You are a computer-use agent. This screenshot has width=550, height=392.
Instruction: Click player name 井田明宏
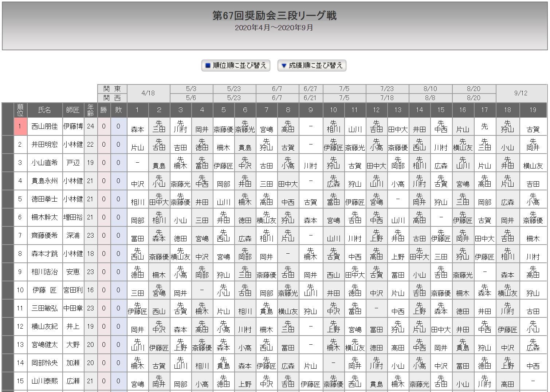(x=44, y=144)
